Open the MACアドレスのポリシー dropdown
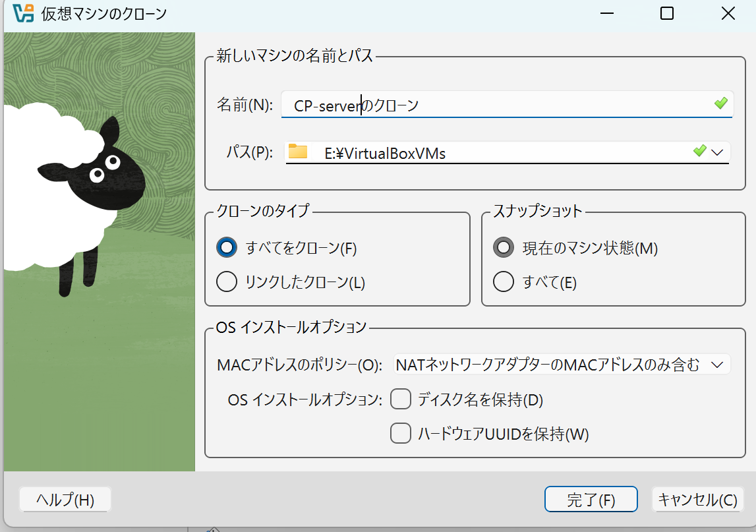756x532 pixels. tap(560, 364)
